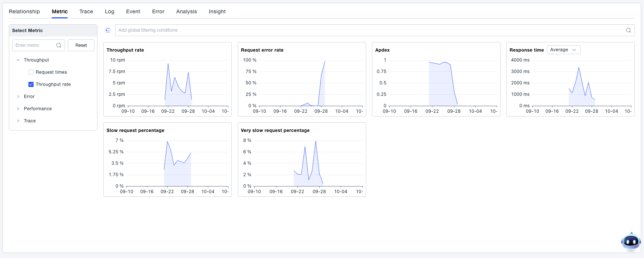Expand the Error metric group
The width and height of the screenshot is (644, 258).
[18, 97]
